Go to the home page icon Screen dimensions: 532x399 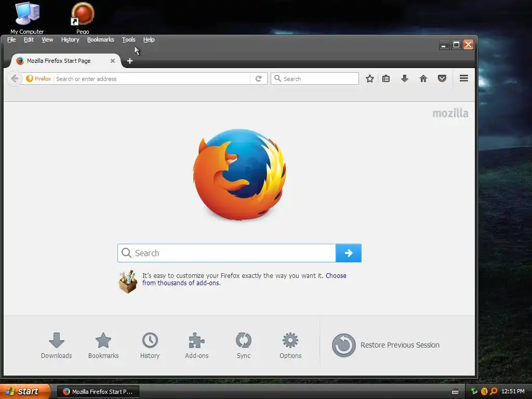tap(423, 79)
